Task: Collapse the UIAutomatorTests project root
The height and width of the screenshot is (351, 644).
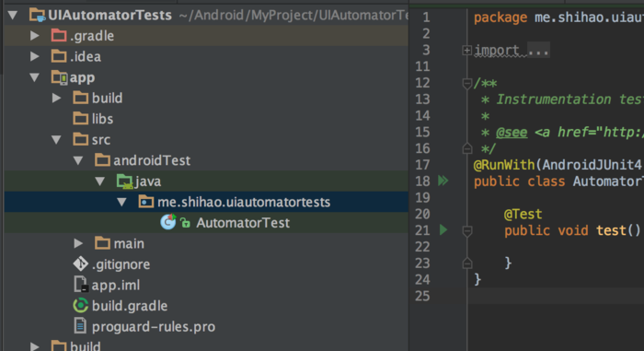Action: point(13,16)
